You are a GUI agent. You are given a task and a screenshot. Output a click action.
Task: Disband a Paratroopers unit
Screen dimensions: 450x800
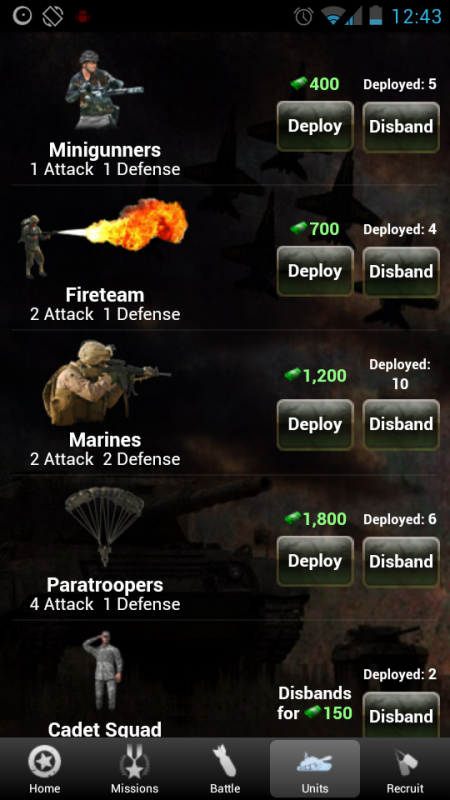tap(401, 561)
